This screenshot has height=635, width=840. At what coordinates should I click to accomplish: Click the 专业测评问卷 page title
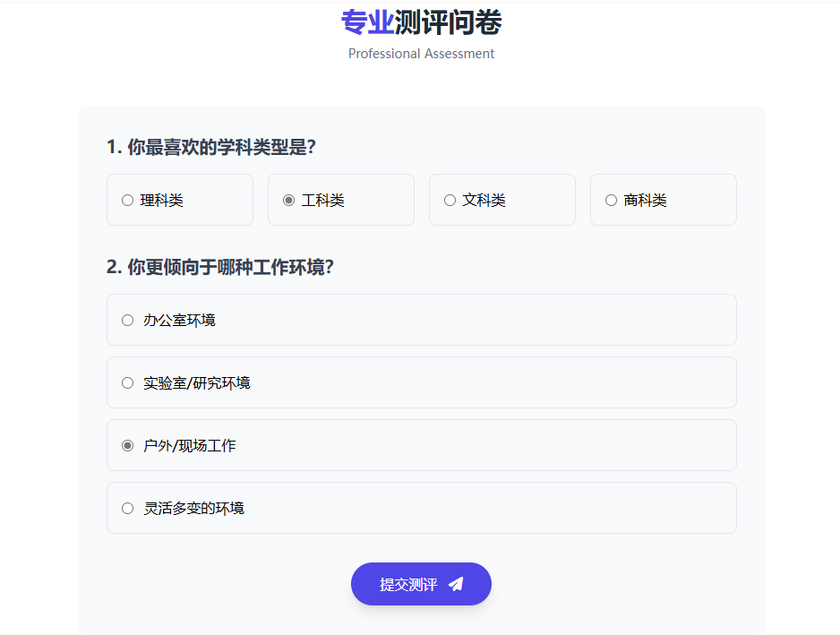[x=421, y=22]
